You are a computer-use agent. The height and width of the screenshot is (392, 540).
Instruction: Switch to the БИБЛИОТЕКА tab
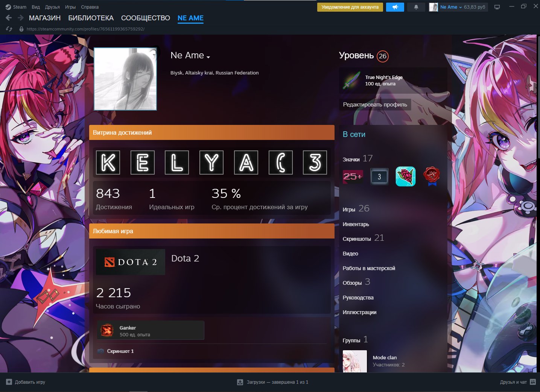tap(91, 18)
